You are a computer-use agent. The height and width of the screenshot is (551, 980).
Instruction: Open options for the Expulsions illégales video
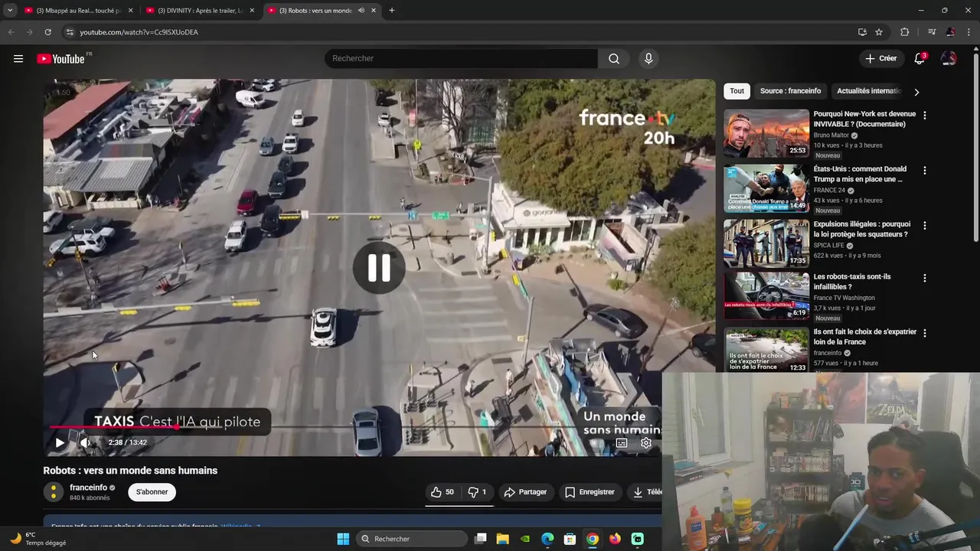pos(924,226)
